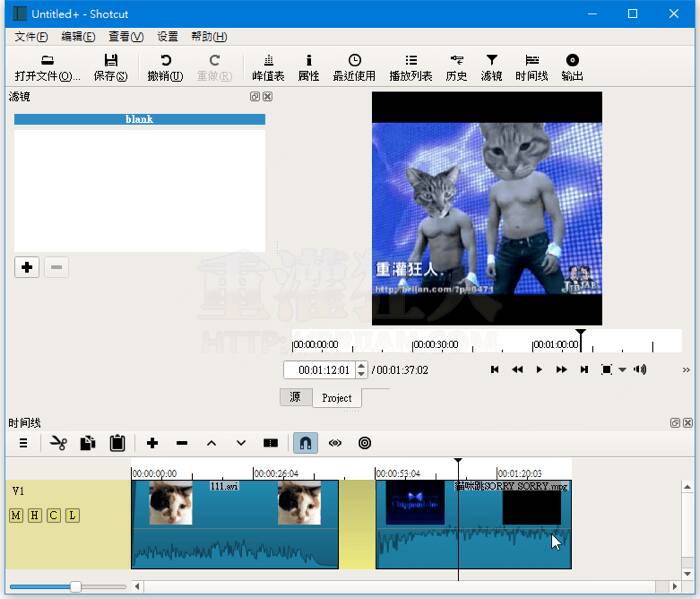Viewport: 700px width, 599px height.
Task: Click the greyed-out 重做 redo icon
Action: [214, 68]
